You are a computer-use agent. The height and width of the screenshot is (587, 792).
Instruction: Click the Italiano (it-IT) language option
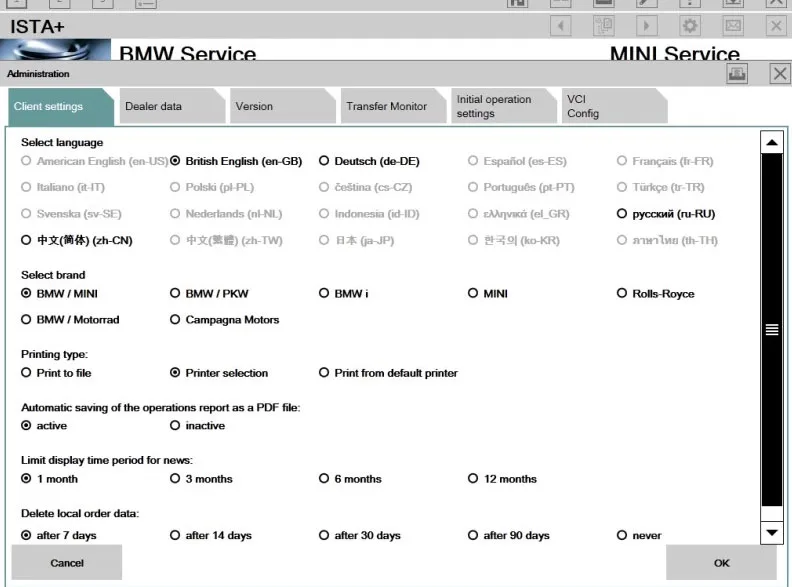click(x=63, y=187)
